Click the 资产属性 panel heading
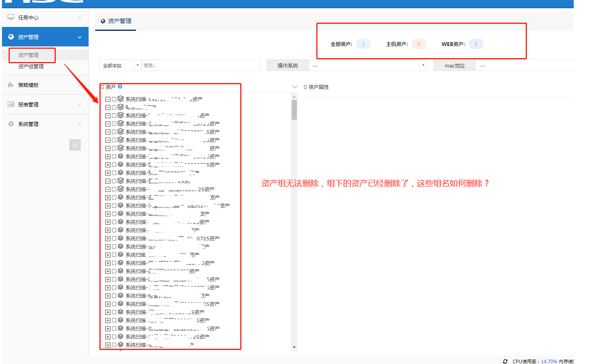 point(319,87)
